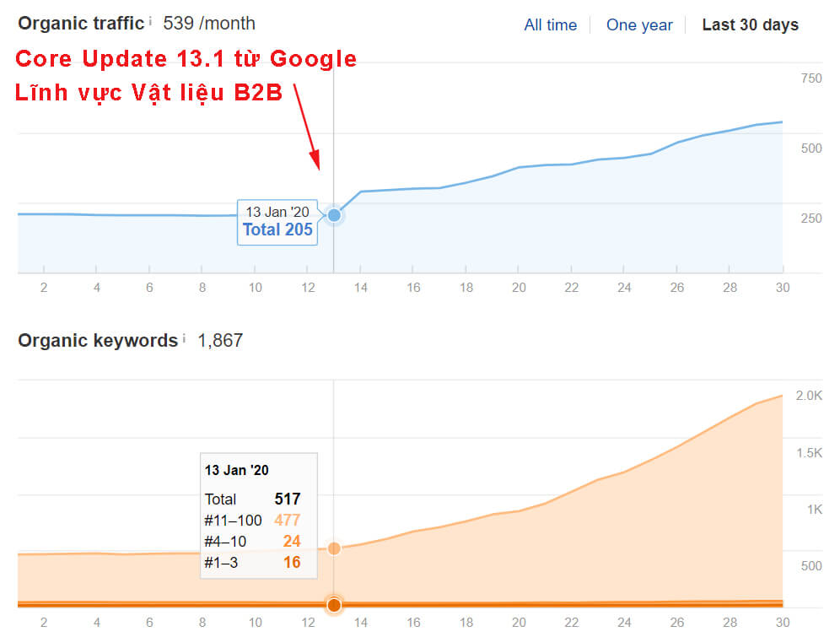The height and width of the screenshot is (637, 840).
Task: Click the red annotation arrow
Action: (307, 128)
